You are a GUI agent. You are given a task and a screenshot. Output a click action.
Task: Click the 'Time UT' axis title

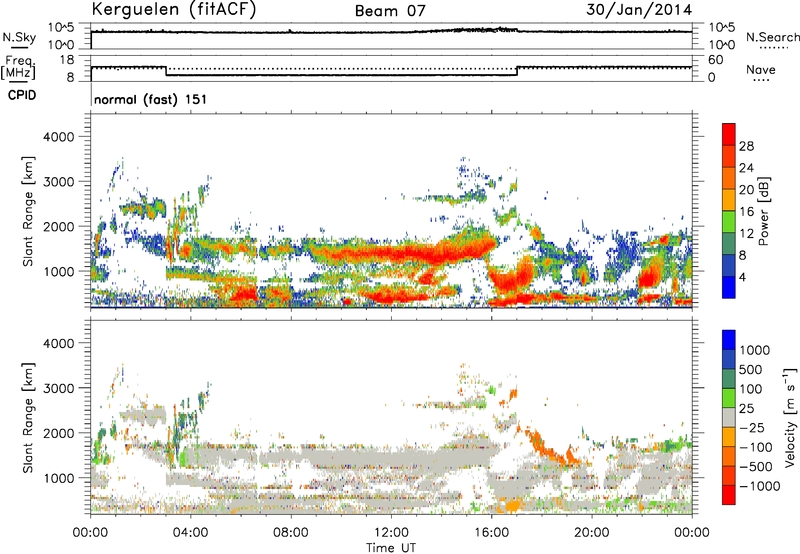click(391, 548)
